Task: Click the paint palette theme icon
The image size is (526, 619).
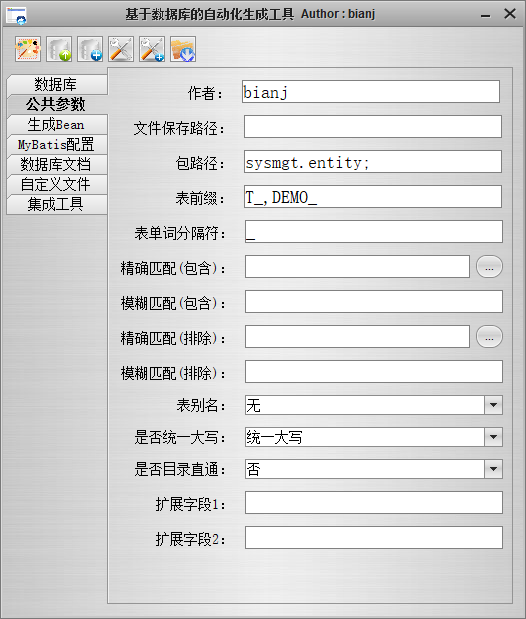Action: point(28,49)
